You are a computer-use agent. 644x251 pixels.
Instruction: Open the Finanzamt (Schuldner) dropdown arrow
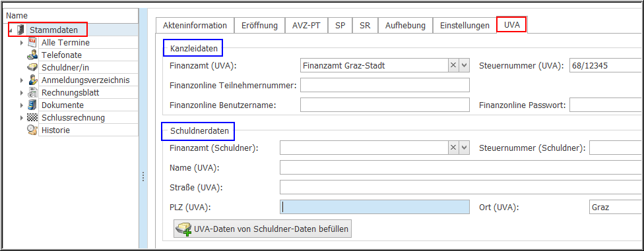click(464, 148)
